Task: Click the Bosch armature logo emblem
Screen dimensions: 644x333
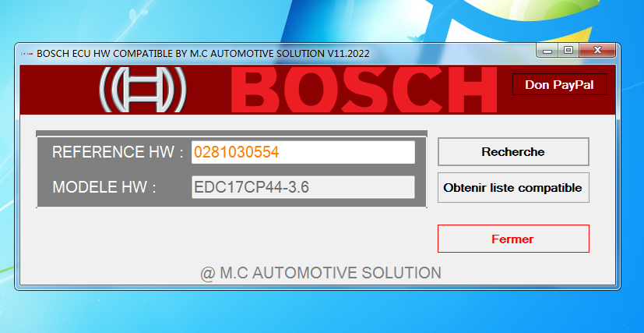Action: pos(143,90)
